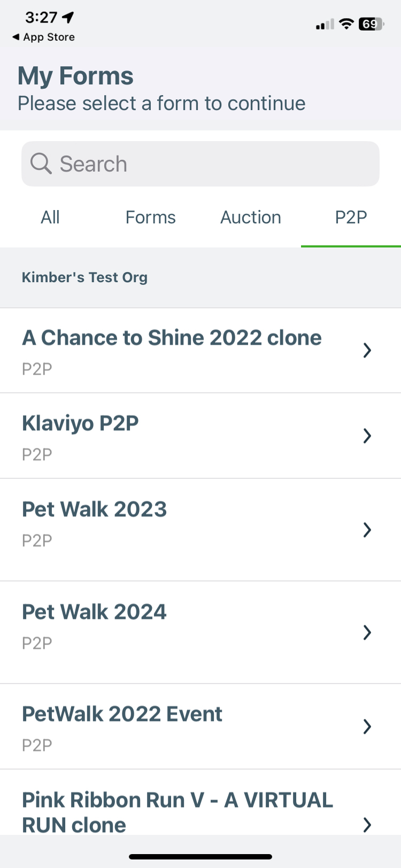
Task: Tap the back arrow to App Store
Action: [16, 37]
